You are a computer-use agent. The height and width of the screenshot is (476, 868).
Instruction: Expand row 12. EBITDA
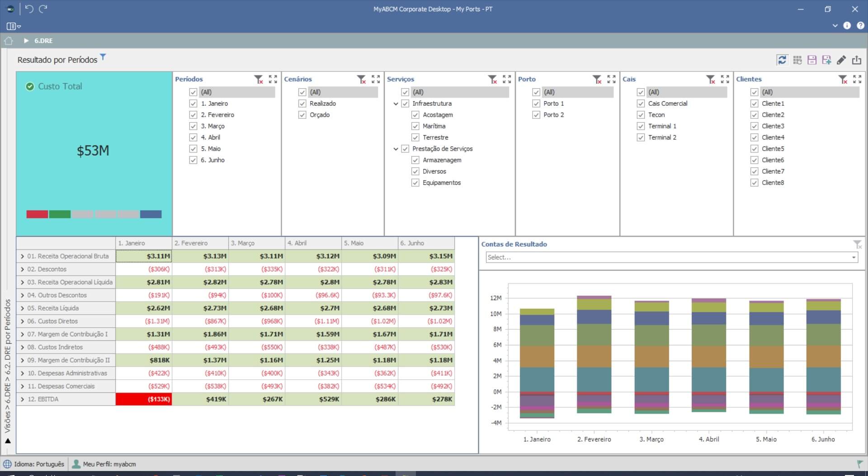click(22, 400)
